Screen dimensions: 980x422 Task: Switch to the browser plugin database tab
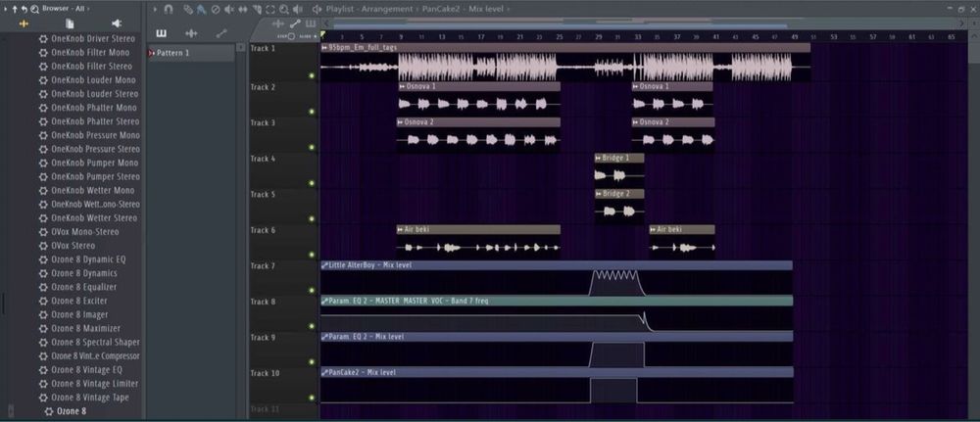117,23
